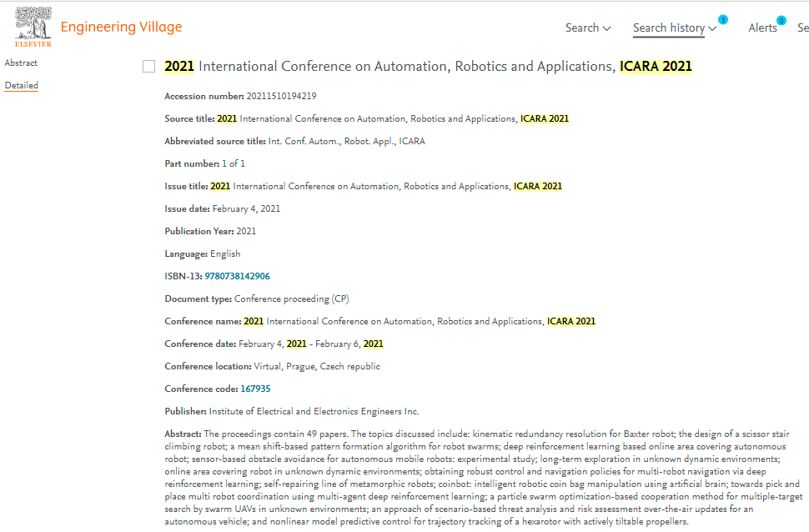Follow the ISBN-13 link 9780738142906

238,276
